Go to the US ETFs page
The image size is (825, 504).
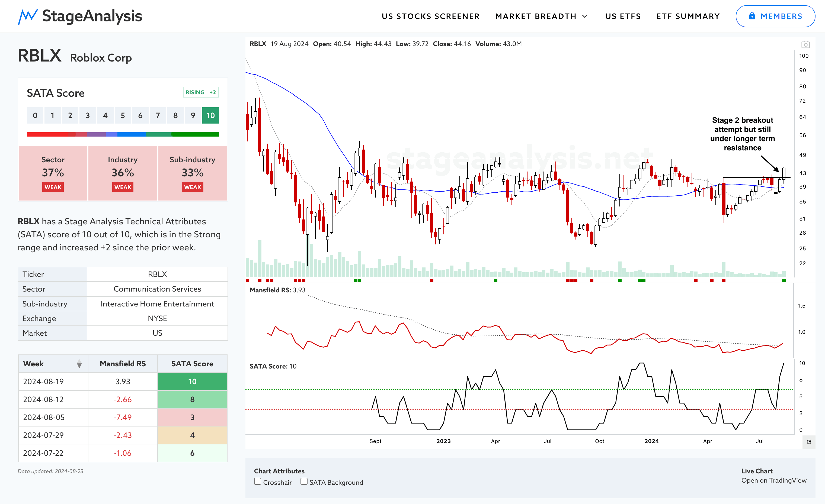(623, 16)
